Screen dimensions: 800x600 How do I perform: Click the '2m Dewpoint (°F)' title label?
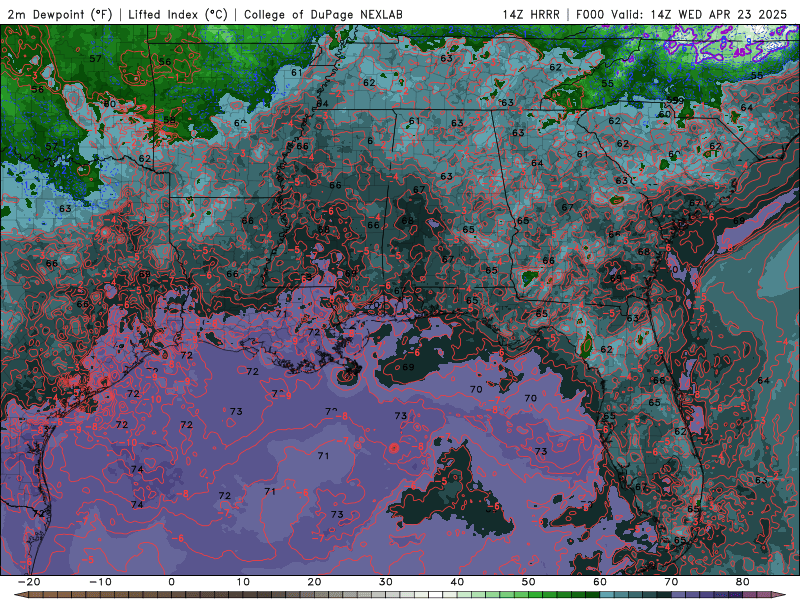click(x=59, y=14)
